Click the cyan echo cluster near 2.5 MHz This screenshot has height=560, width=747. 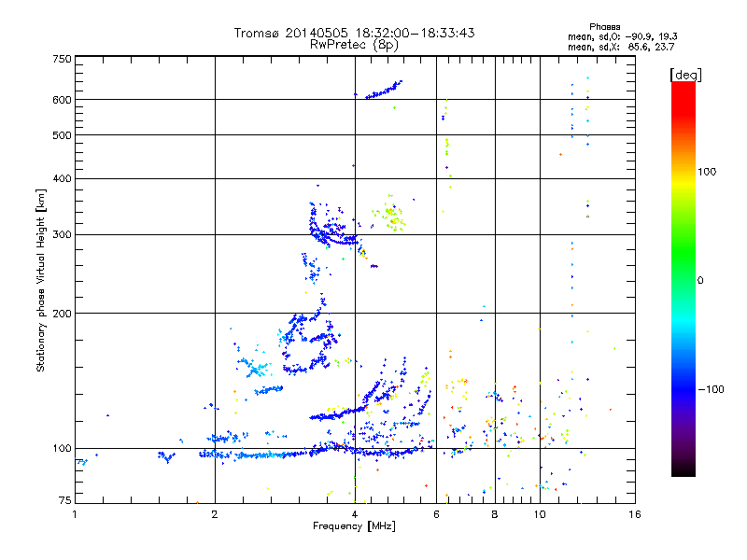(255, 367)
